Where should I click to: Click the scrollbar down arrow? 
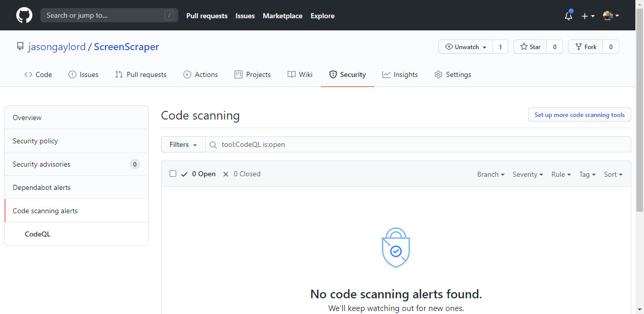coord(640,310)
